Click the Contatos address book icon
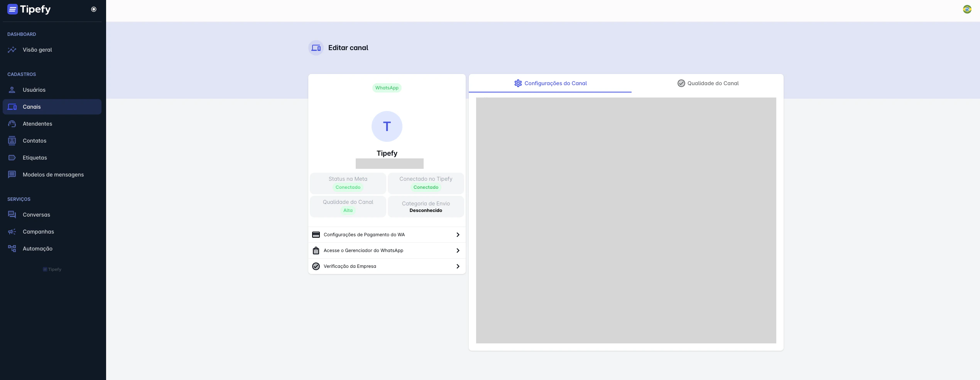This screenshot has width=980, height=380. coord(12,141)
